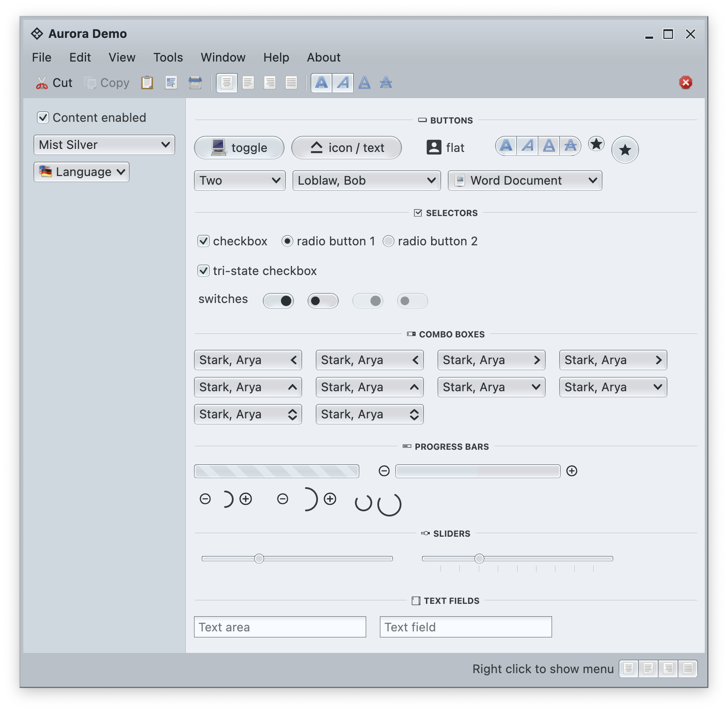
Task: Open the Tools menu
Action: coord(168,57)
